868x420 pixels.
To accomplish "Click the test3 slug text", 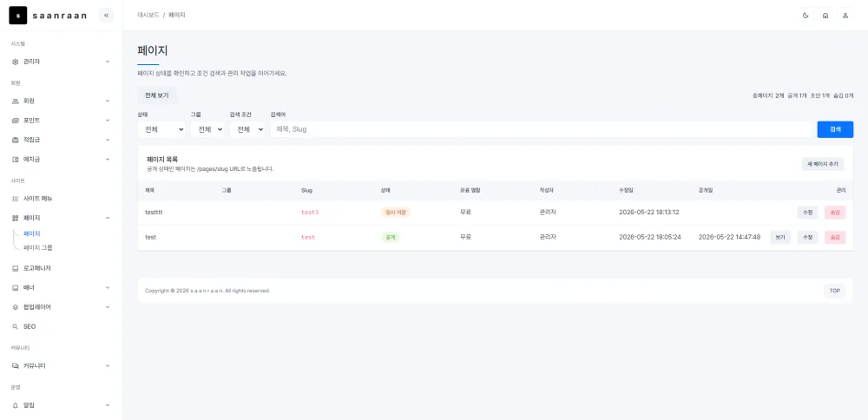I will coord(310,213).
